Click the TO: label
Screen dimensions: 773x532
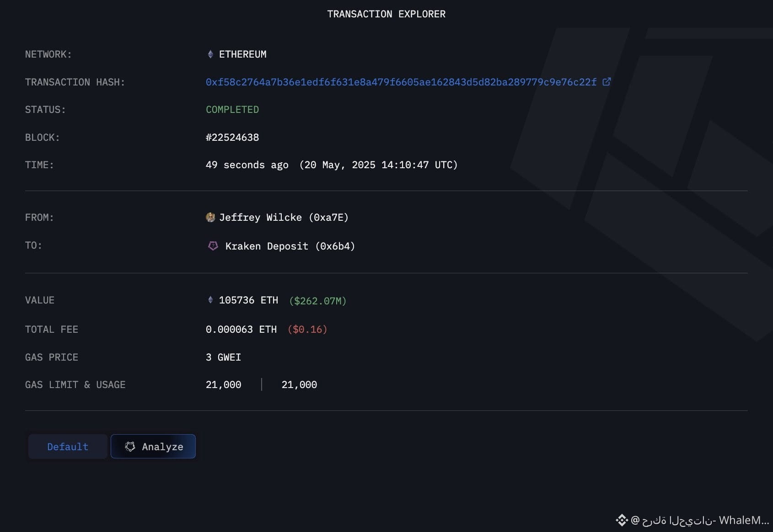click(x=33, y=245)
